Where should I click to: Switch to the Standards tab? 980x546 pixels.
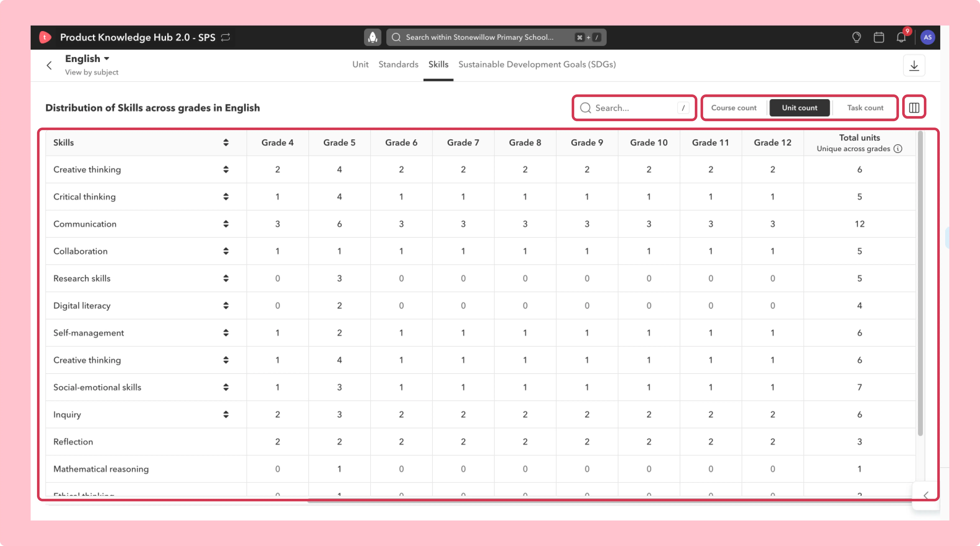pyautogui.click(x=398, y=64)
